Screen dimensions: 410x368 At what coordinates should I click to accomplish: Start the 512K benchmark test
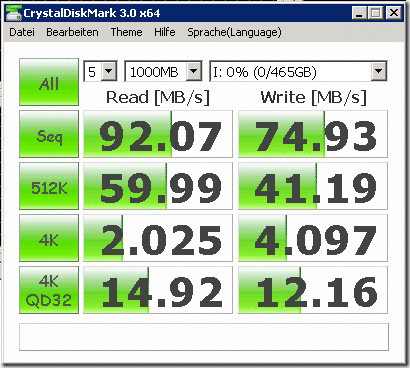coord(49,186)
